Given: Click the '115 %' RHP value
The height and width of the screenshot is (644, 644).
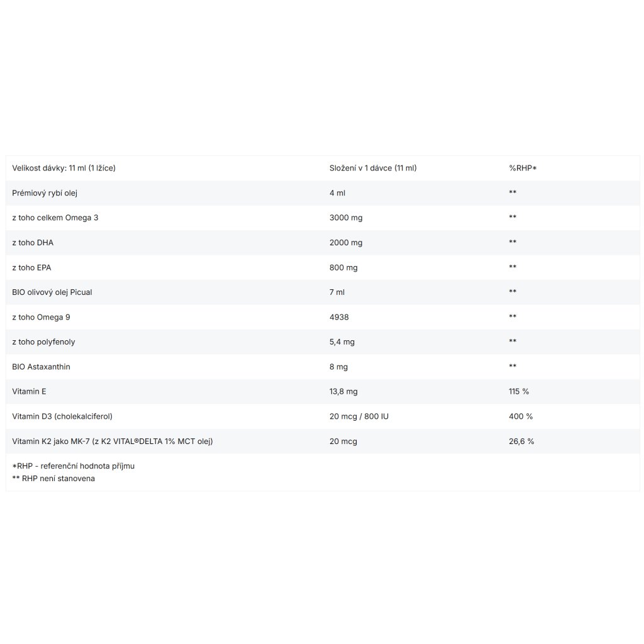Looking at the screenshot, I should tap(519, 391).
